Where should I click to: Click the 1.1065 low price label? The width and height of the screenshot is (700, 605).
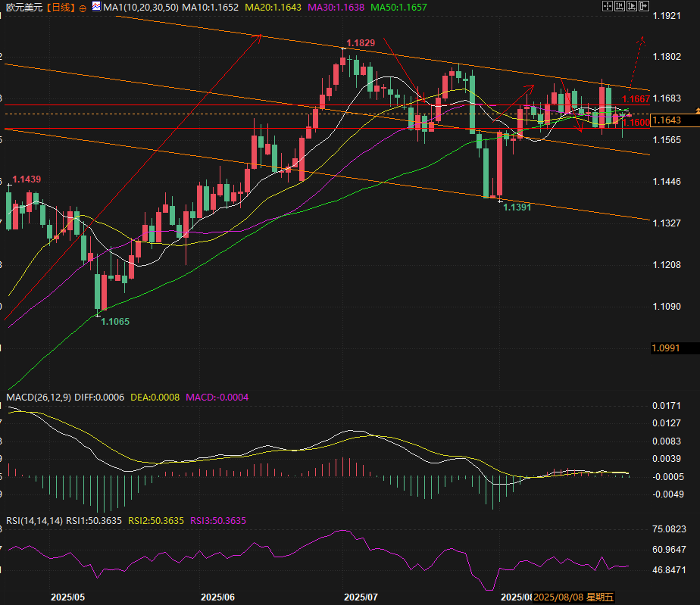(x=115, y=321)
